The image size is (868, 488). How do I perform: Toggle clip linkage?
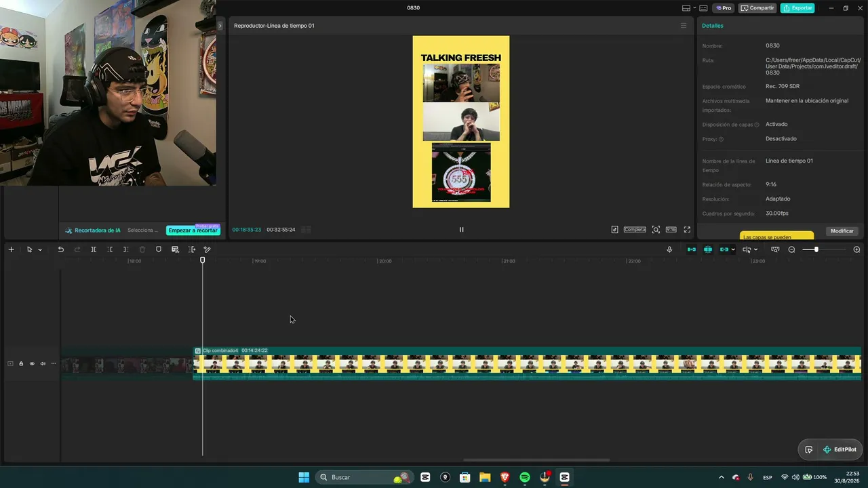[724, 249]
